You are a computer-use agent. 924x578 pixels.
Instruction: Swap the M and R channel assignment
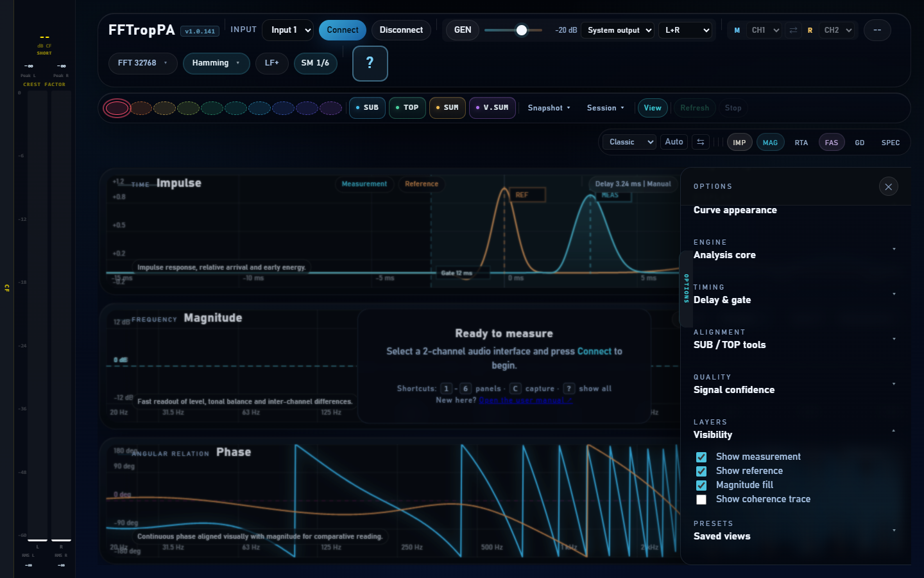click(794, 30)
